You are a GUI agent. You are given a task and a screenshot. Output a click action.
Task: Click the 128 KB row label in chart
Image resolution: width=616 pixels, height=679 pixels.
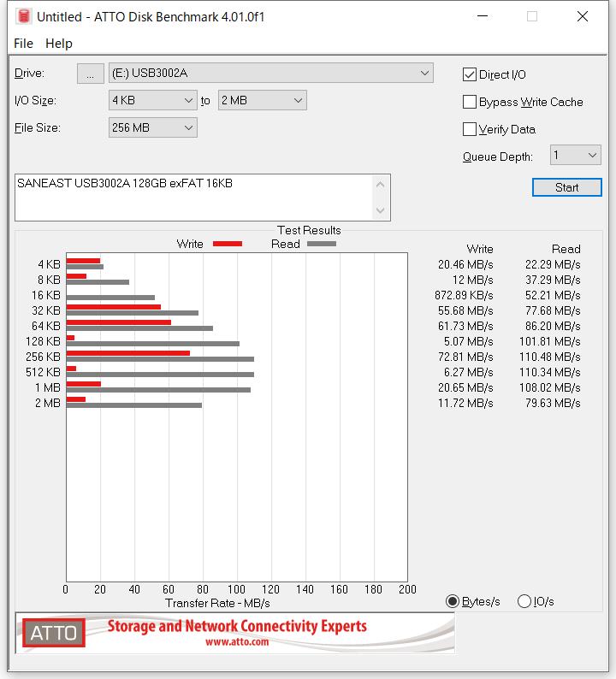43,342
